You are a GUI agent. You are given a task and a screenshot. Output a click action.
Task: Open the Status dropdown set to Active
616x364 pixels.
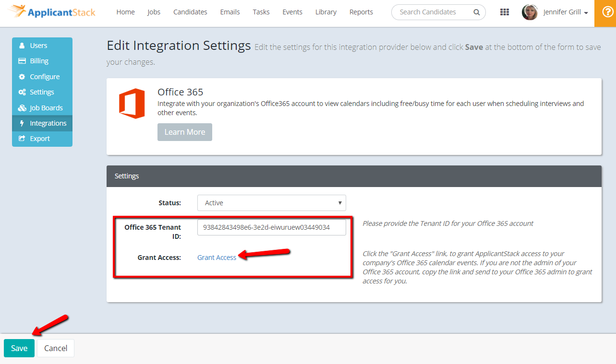coord(272,203)
